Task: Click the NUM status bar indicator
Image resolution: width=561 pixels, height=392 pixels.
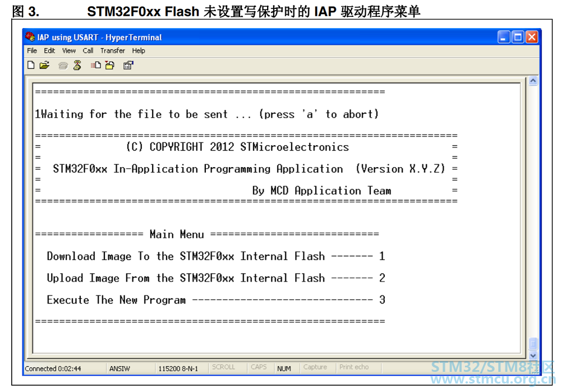Action: click(x=284, y=368)
